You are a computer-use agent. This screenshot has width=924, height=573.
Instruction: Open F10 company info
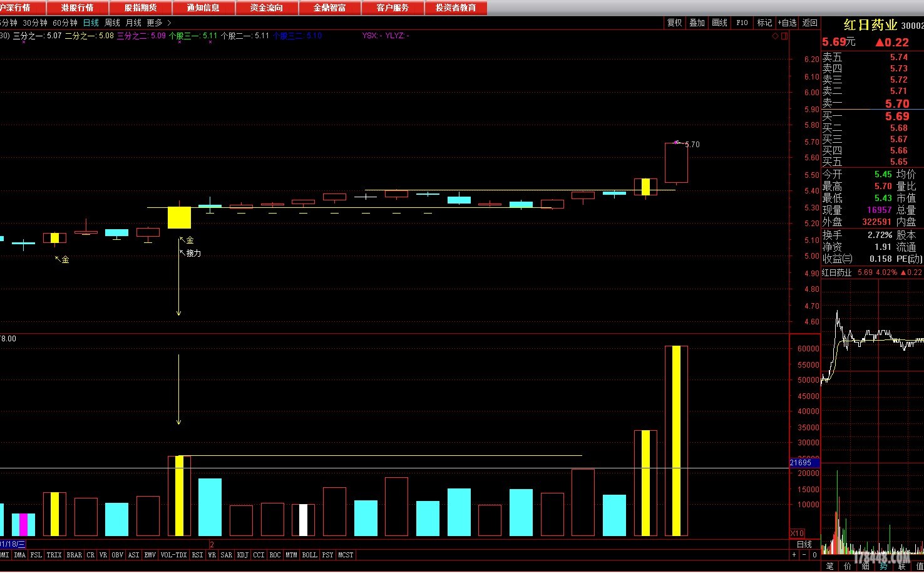tap(742, 23)
